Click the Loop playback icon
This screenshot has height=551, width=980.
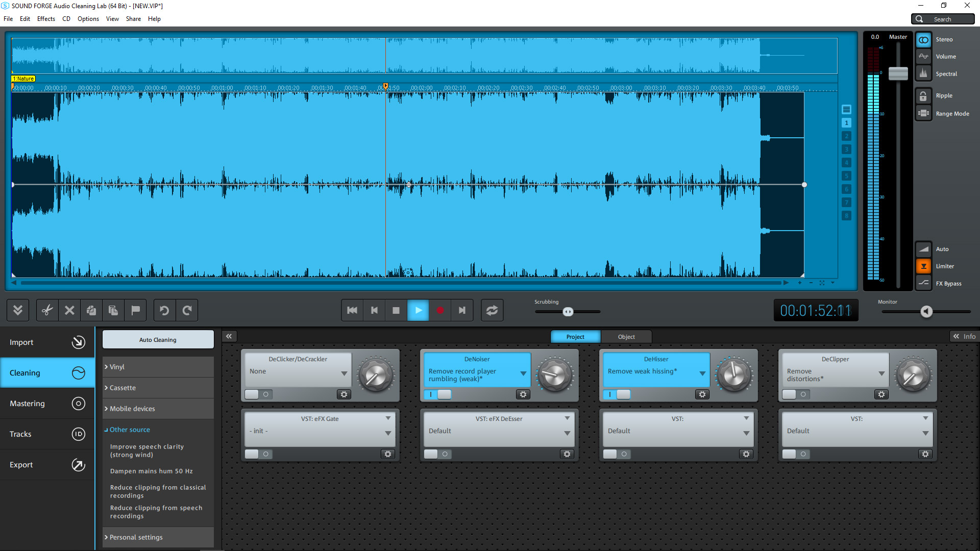coord(493,310)
